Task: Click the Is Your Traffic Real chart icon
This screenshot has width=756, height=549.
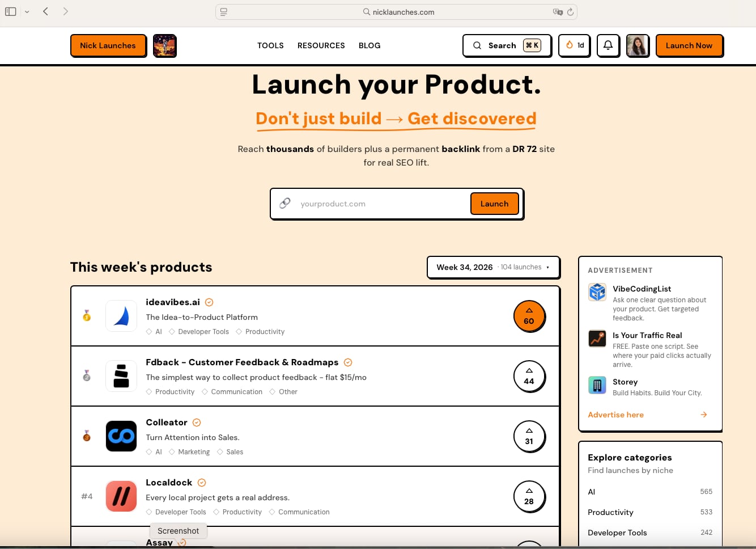Action: coord(597,339)
